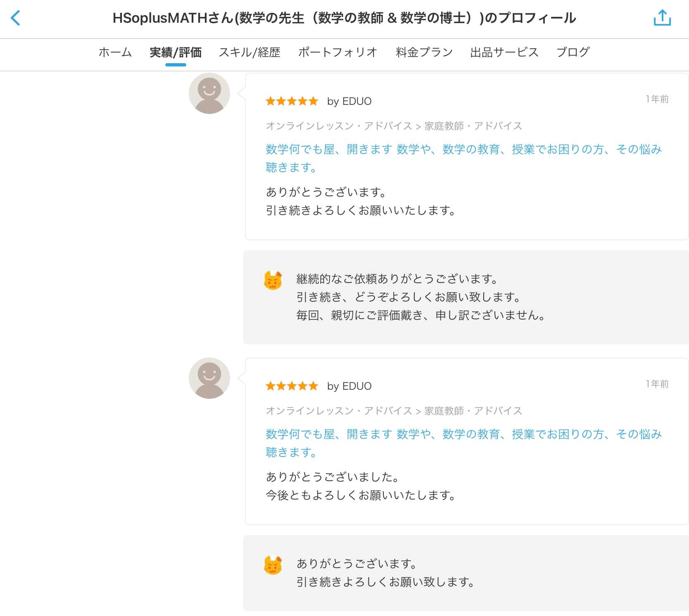Switch to 料金プラン tab
Image resolution: width=689 pixels, height=616 pixels.
(424, 52)
